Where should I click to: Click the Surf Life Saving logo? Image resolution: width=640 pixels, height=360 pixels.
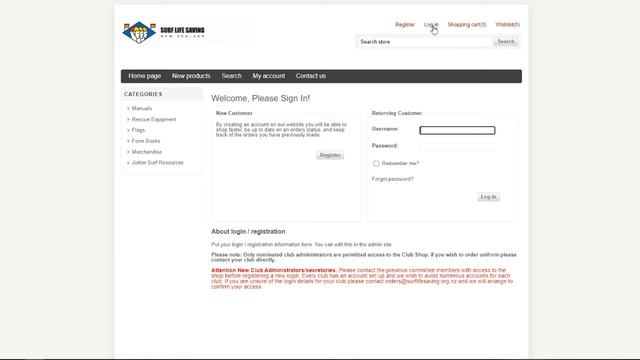pos(164,32)
